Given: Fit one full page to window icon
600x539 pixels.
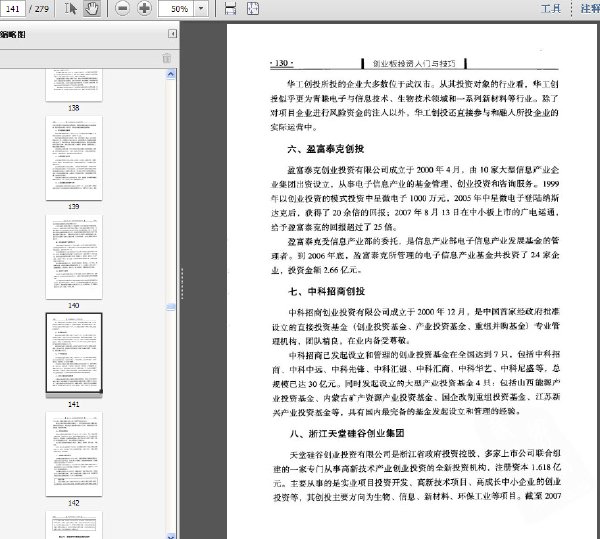Looking at the screenshot, I should [x=253, y=8].
